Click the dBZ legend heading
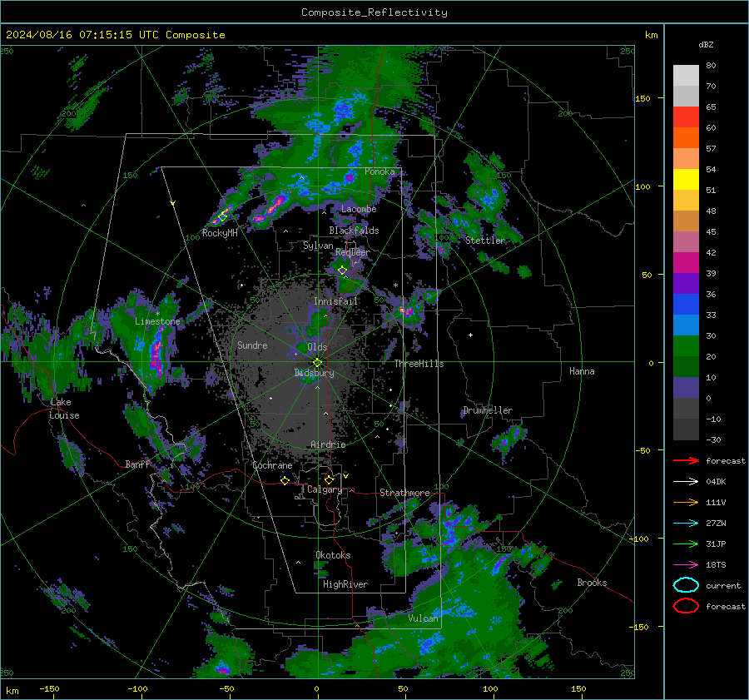The width and height of the screenshot is (749, 700). point(706,44)
